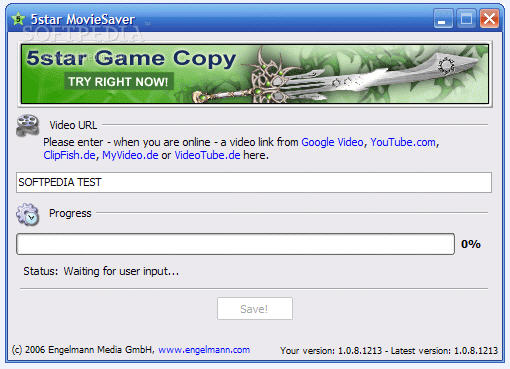Open the Google Video link

coord(332,142)
